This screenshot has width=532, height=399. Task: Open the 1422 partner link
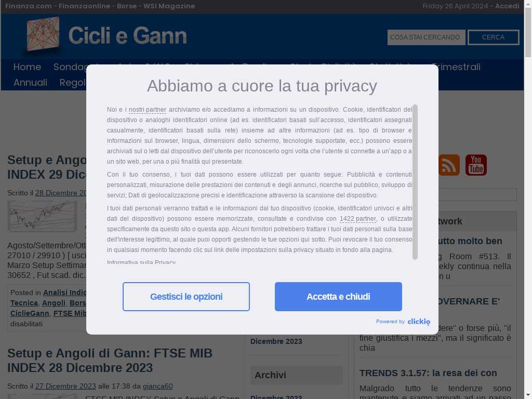coord(357,219)
